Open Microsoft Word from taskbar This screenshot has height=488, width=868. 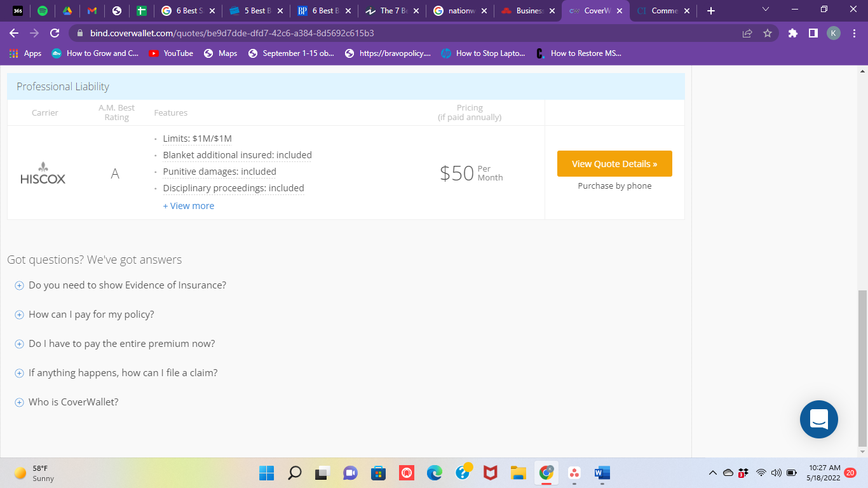click(602, 473)
